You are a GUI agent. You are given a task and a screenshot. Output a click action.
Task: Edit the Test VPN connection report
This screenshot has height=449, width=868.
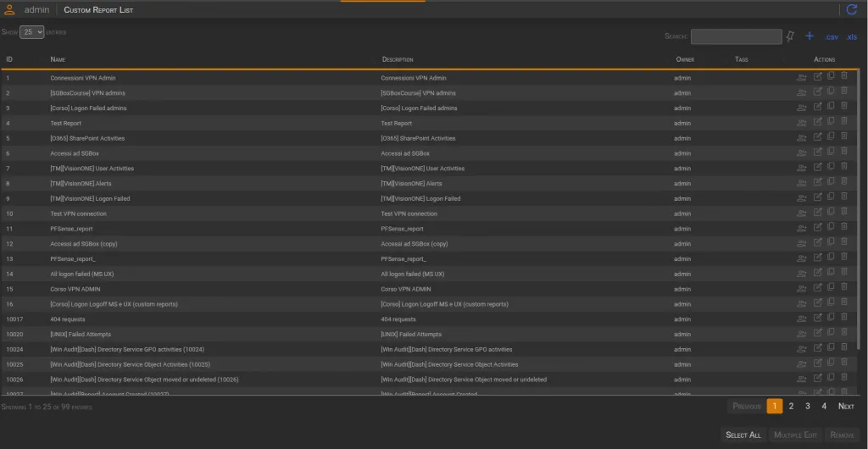[818, 213]
